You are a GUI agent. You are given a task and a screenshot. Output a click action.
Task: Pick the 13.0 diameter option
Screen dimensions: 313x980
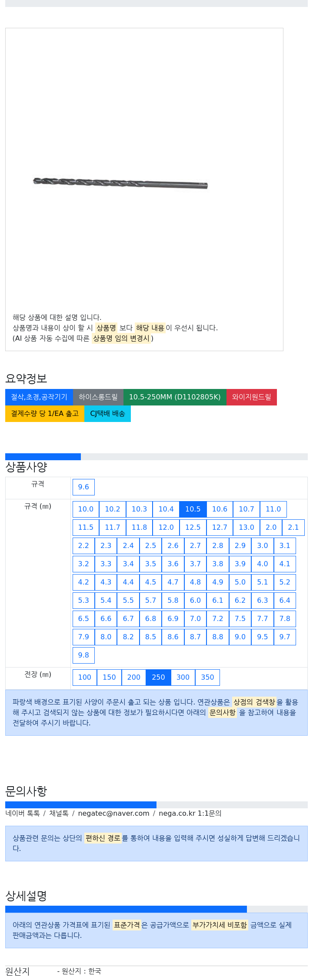246,527
